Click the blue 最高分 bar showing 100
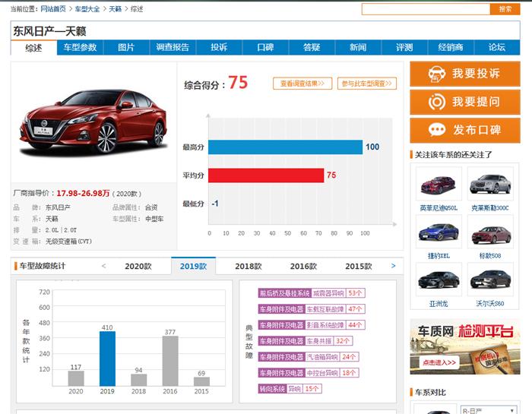The image size is (532, 414). click(x=285, y=147)
